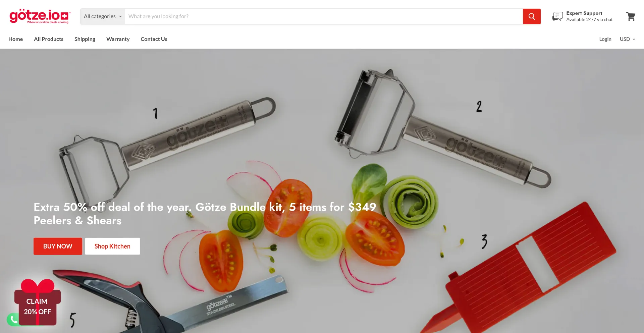Click the Login link
Image resolution: width=644 pixels, height=333 pixels.
click(x=605, y=39)
